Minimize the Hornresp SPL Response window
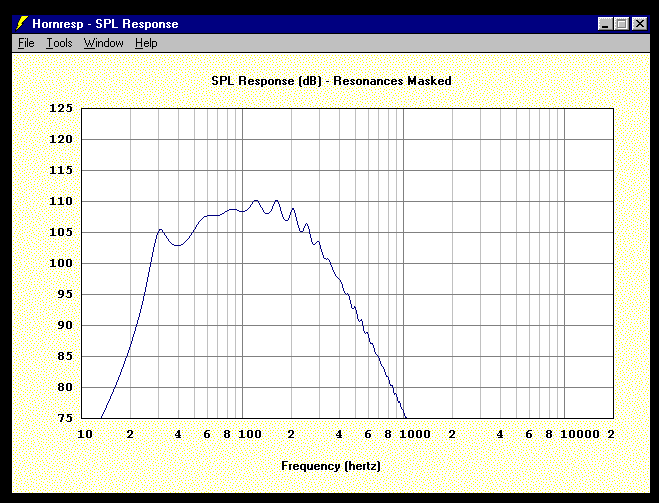The width and height of the screenshot is (659, 503). (605, 24)
